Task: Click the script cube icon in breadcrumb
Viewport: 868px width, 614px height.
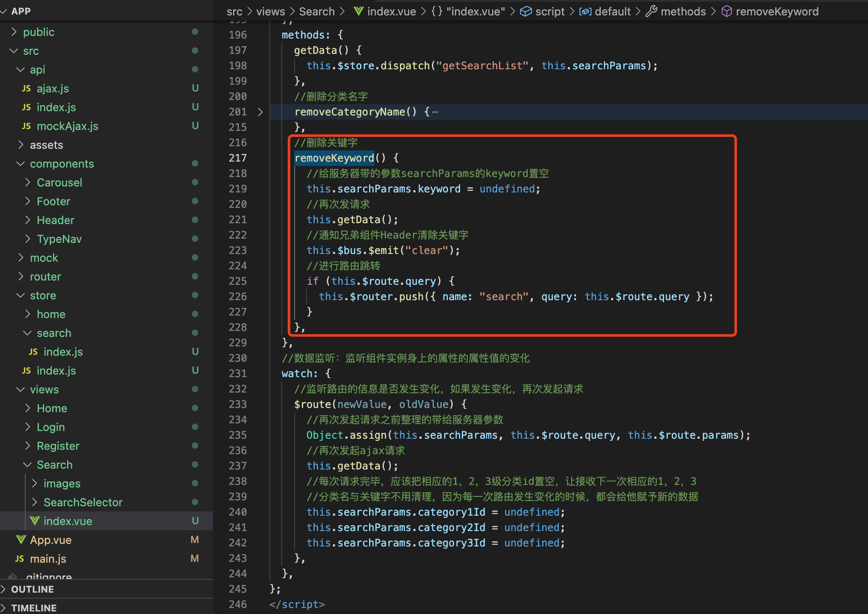Action: point(526,12)
